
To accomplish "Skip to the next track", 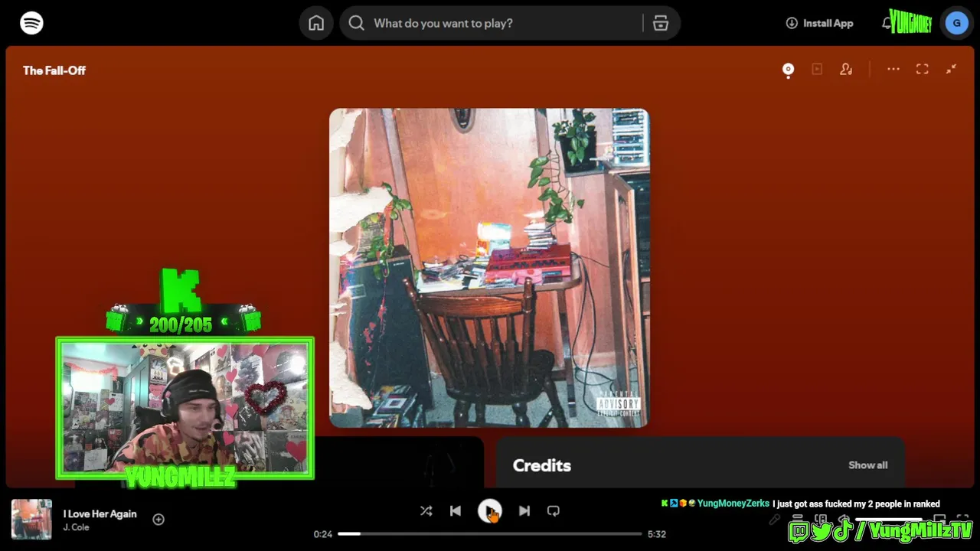I will [524, 511].
